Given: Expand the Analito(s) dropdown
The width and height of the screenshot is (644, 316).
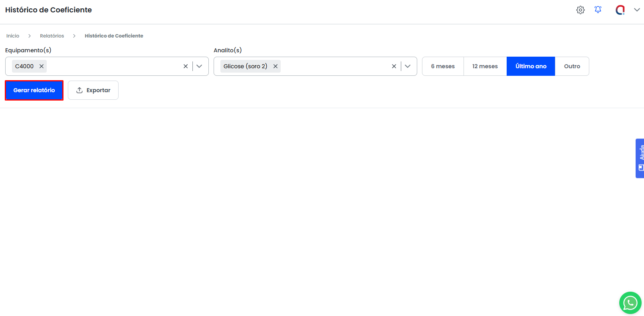Looking at the screenshot, I should tap(408, 66).
